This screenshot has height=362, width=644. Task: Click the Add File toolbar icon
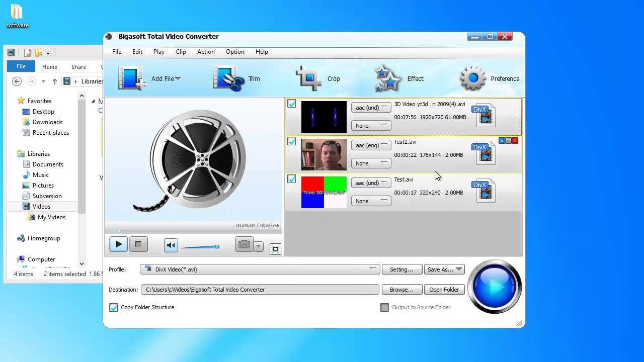point(132,78)
